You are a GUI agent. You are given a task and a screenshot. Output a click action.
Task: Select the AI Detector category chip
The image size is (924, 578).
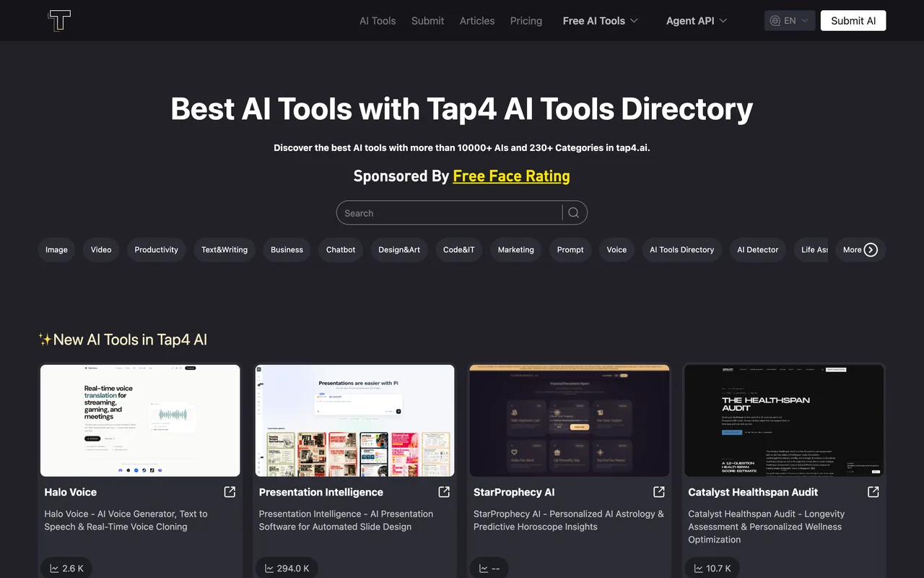758,250
